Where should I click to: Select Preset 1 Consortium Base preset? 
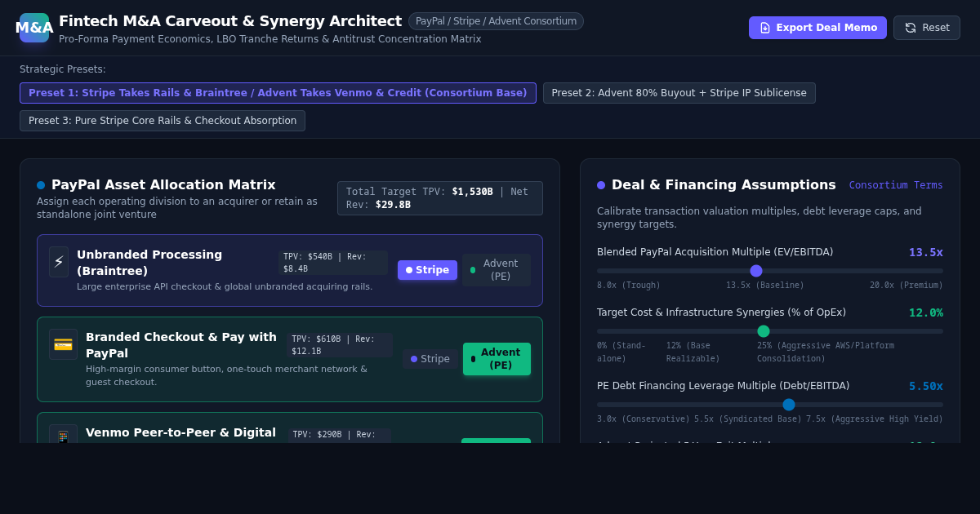pos(278,93)
